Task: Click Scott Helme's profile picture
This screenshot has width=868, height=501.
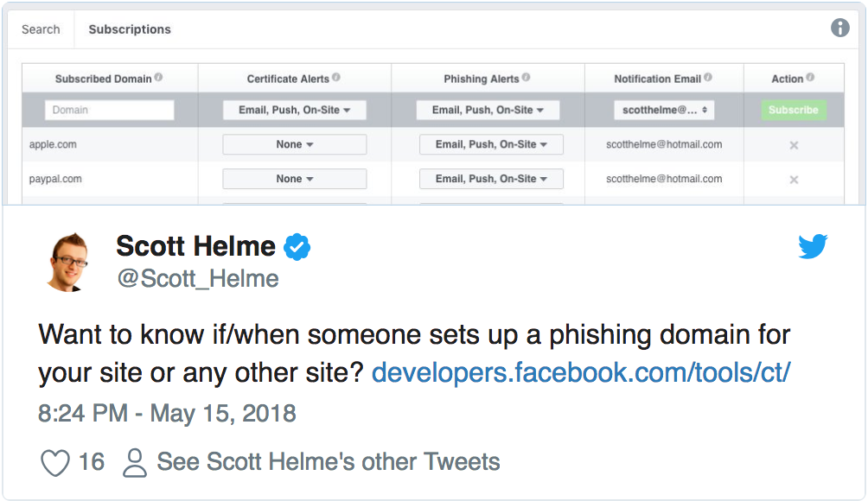Action: pos(68,263)
